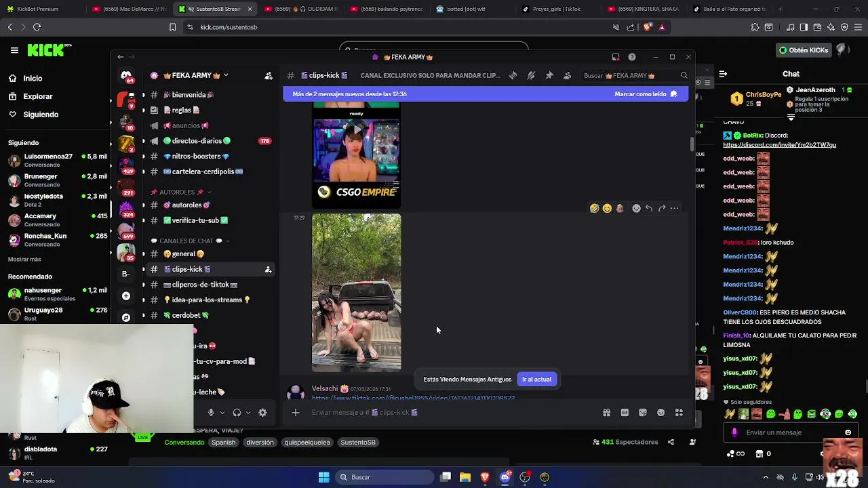868x488 pixels.
Task: Open Discord from Windows taskbar
Action: coord(505,477)
